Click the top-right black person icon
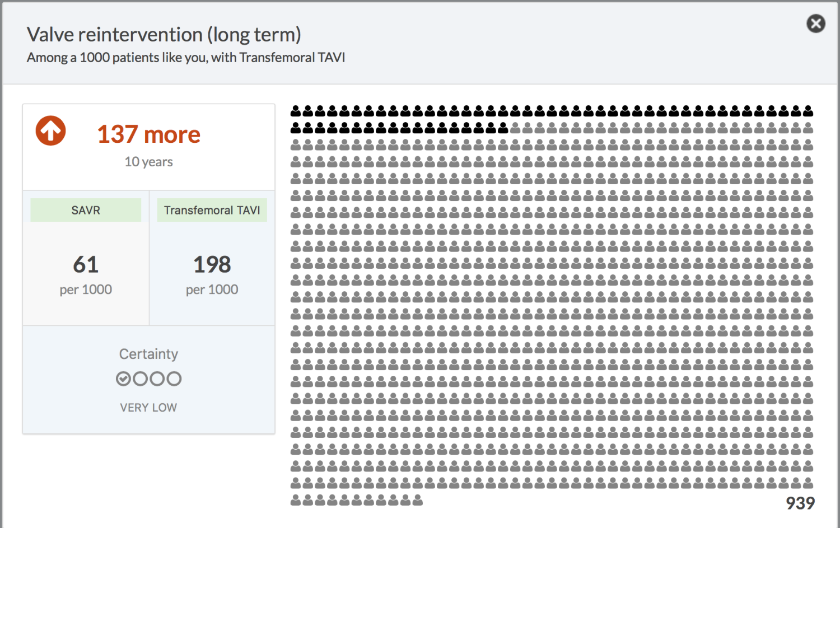The image size is (840, 630). [x=808, y=111]
